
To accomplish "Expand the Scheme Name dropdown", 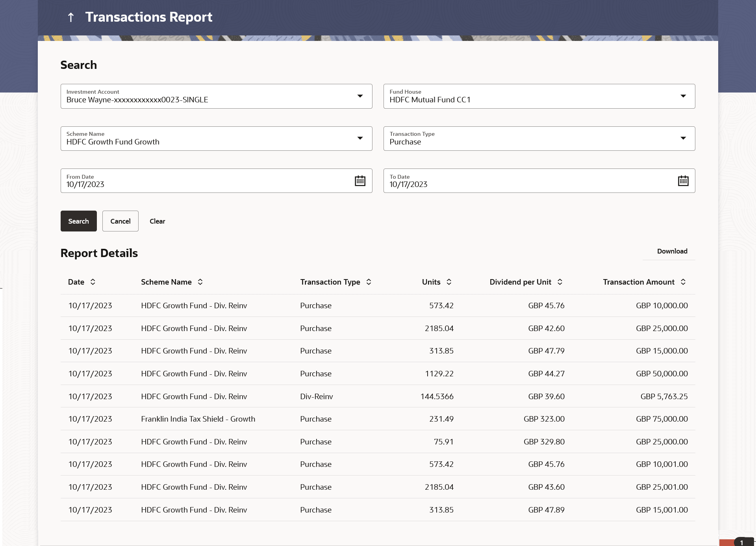I will pos(360,138).
